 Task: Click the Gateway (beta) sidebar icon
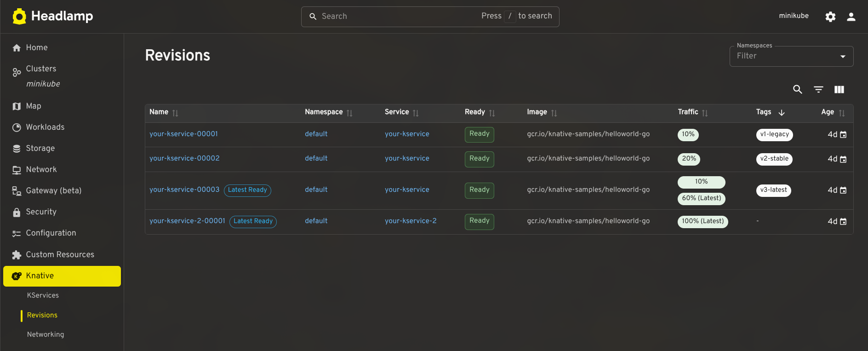click(x=17, y=191)
